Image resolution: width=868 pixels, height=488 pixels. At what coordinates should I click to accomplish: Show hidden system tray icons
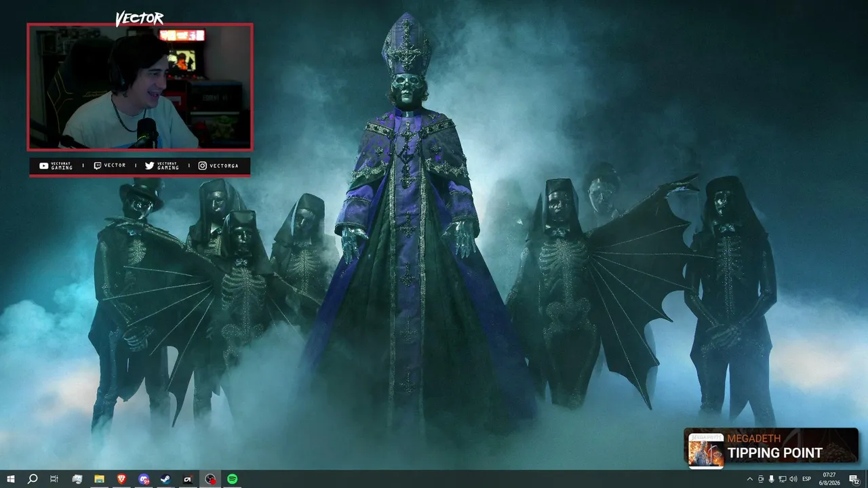750,479
